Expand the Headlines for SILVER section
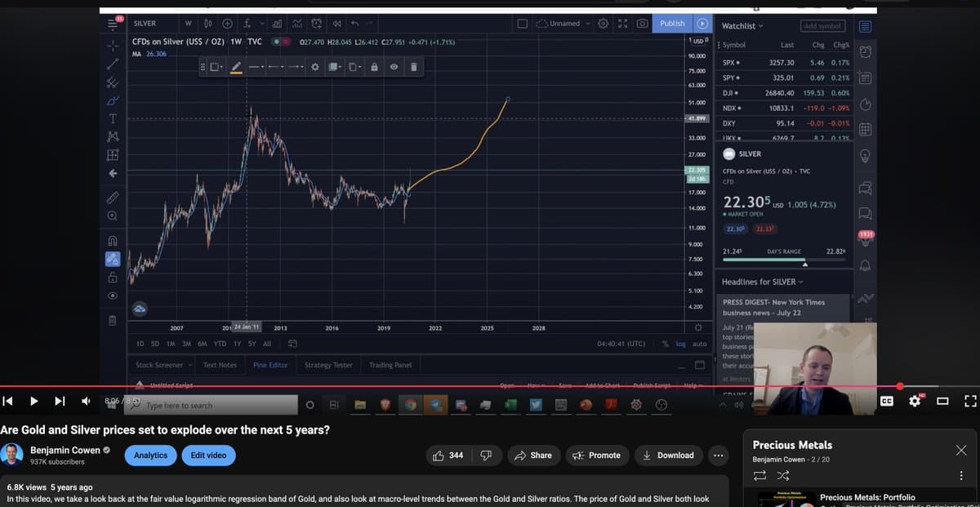Image resolution: width=980 pixels, height=507 pixels. (x=761, y=282)
